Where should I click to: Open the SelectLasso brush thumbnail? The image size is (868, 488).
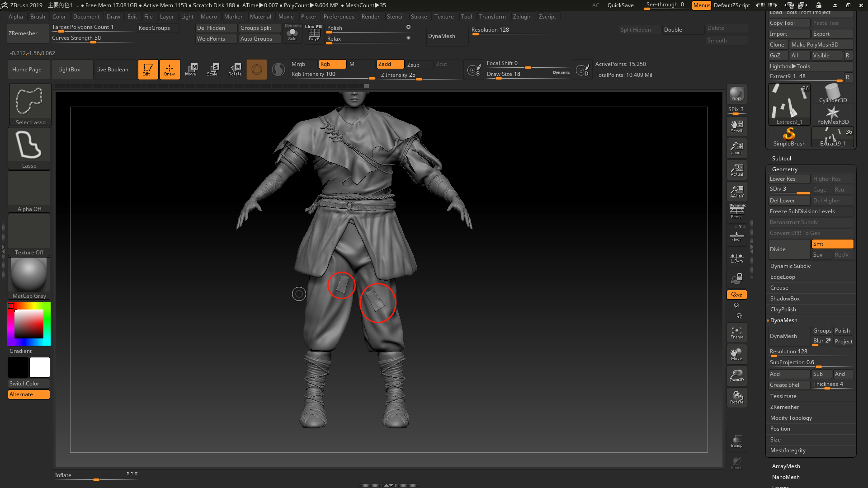click(29, 104)
